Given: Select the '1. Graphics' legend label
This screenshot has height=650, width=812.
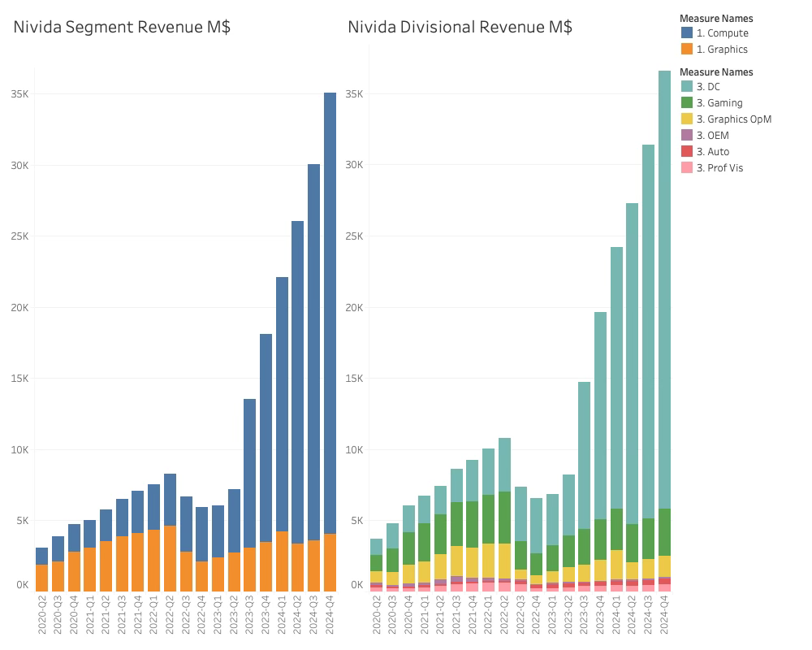Looking at the screenshot, I should click(x=722, y=50).
